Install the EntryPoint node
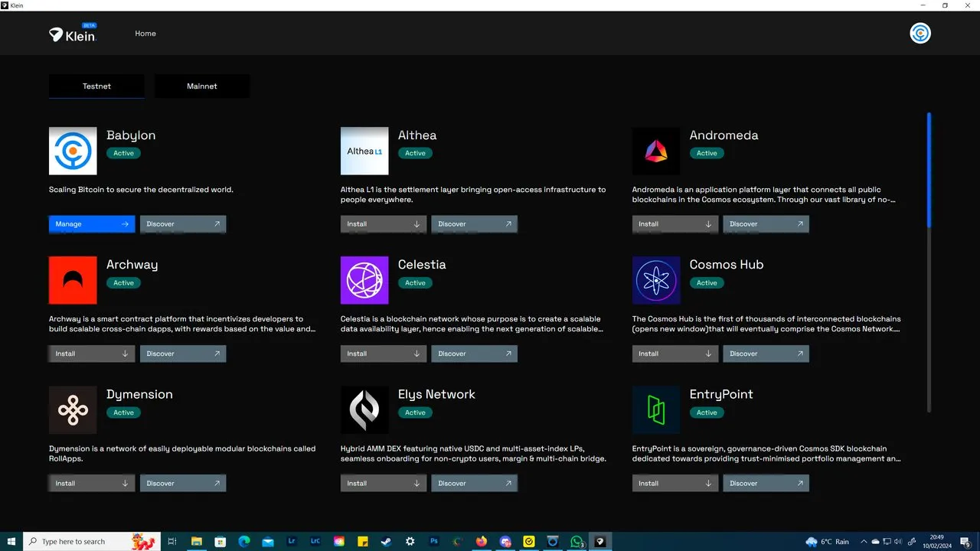The width and height of the screenshot is (980, 551). pyautogui.click(x=675, y=484)
